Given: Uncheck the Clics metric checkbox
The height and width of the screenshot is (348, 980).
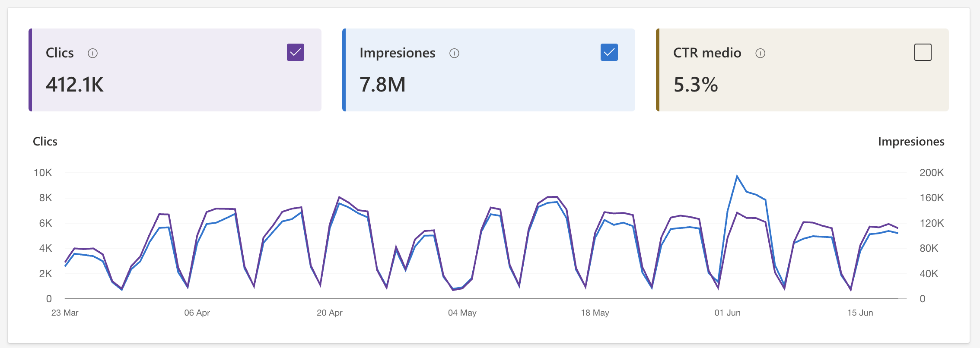Looking at the screenshot, I should 296,52.
